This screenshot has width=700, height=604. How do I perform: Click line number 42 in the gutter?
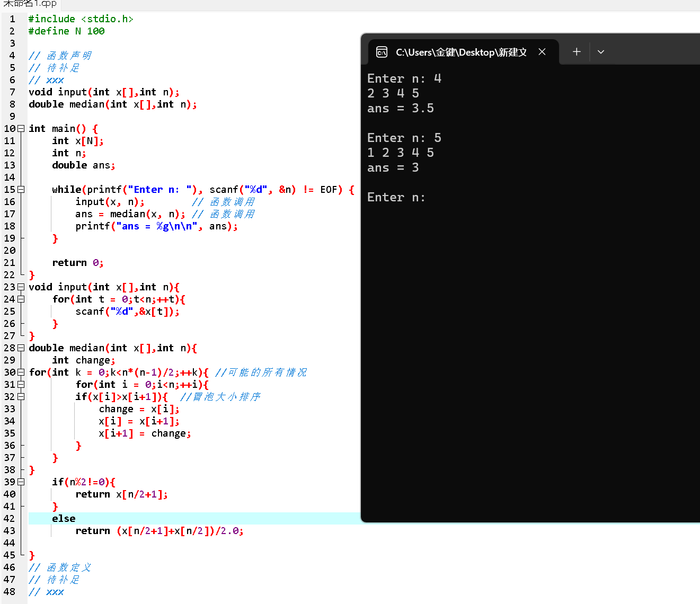coord(10,519)
